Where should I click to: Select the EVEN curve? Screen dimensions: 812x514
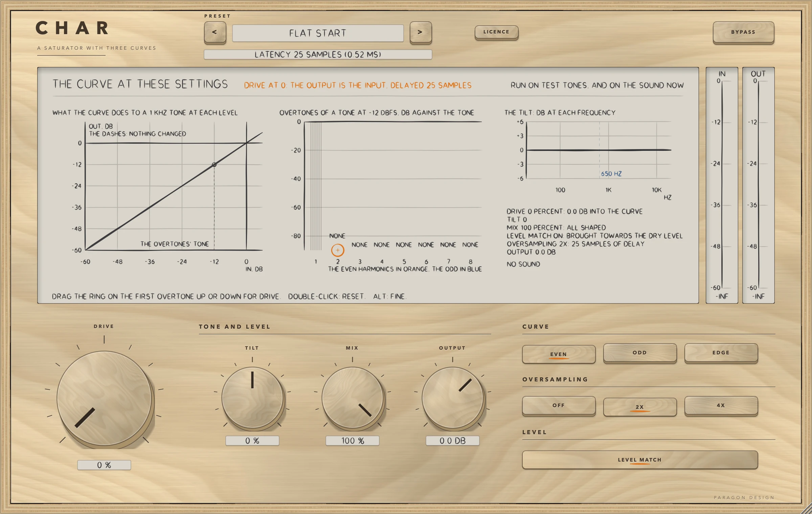559,354
